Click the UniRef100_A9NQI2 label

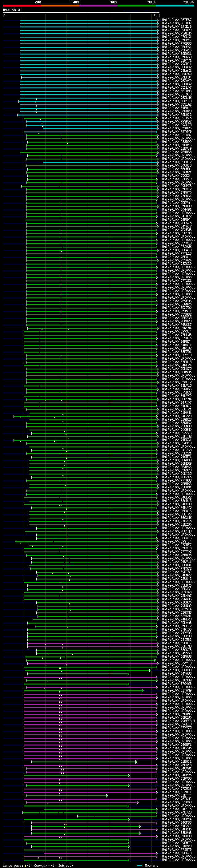tap(176, 115)
